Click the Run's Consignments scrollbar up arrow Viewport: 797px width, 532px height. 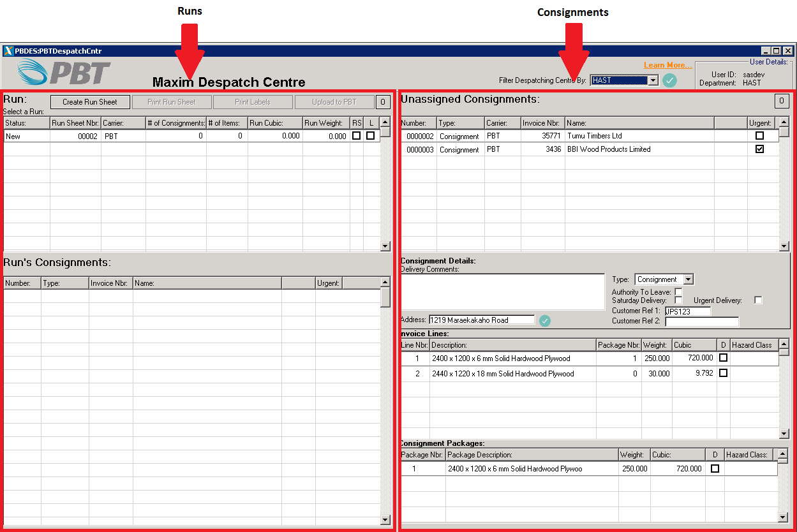[385, 281]
